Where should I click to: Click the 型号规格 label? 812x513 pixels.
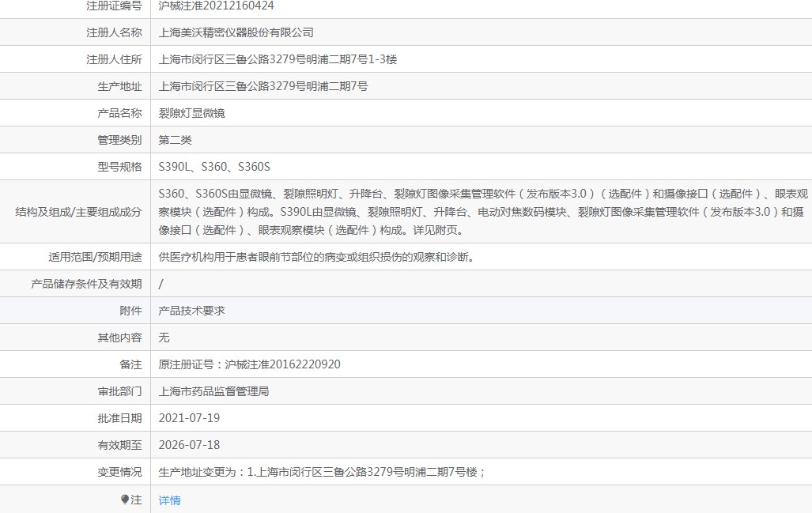click(x=119, y=167)
